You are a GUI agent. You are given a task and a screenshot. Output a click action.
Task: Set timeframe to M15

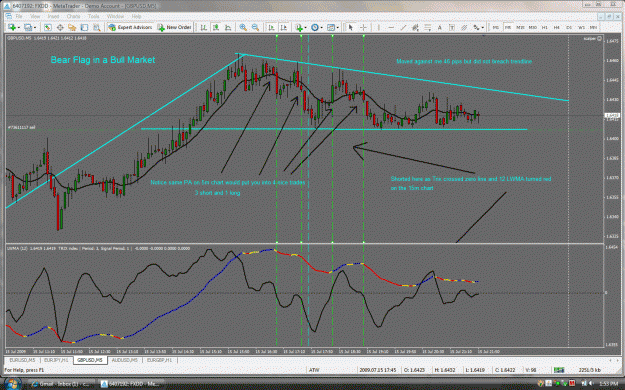[x=520, y=27]
